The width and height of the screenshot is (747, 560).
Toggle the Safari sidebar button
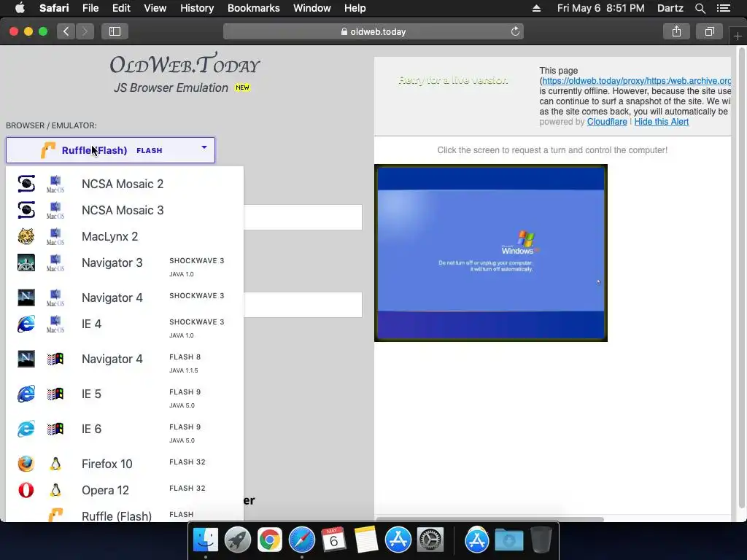pos(115,31)
